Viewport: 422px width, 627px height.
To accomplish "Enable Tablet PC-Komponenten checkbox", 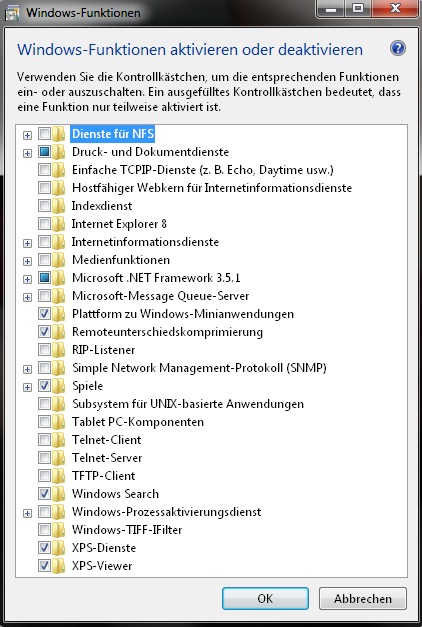I will point(44,421).
